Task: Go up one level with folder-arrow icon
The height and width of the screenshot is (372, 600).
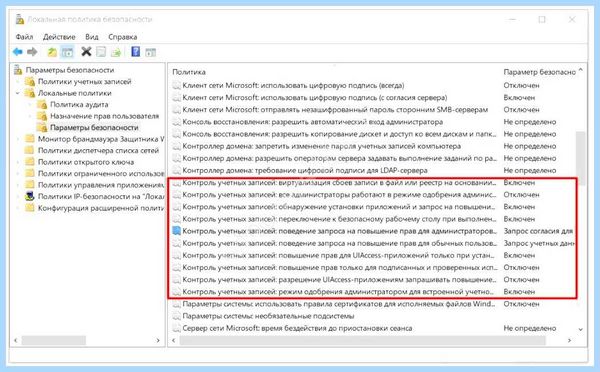Action: tap(52, 52)
